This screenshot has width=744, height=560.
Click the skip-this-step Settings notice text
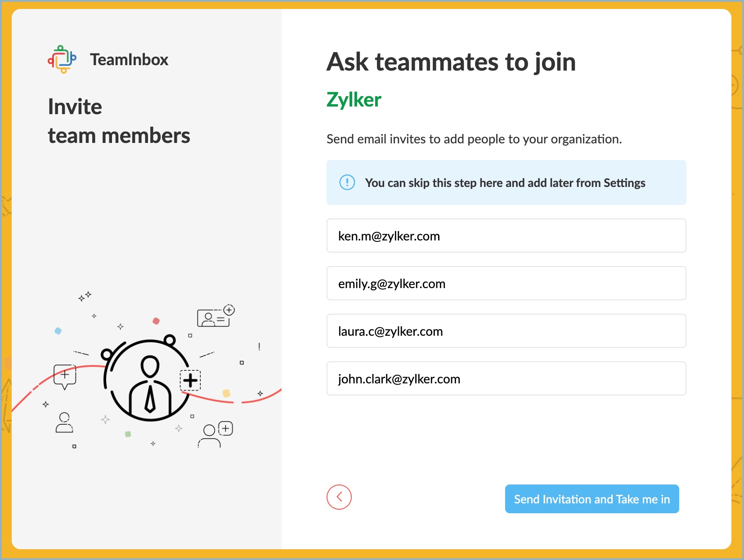click(x=505, y=183)
